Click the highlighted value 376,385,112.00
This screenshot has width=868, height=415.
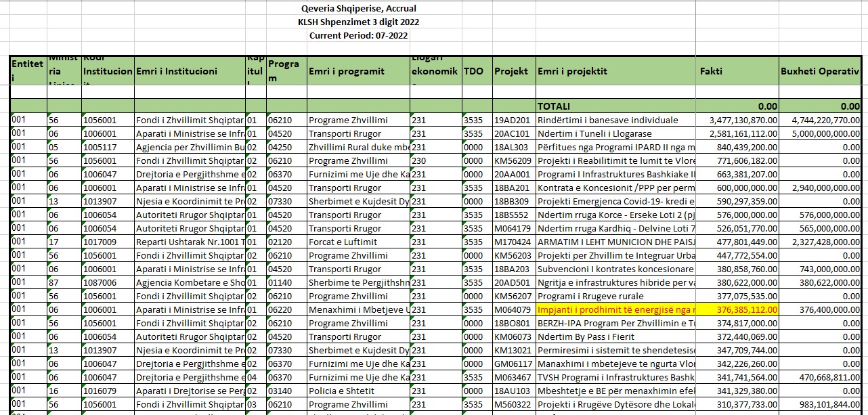(737, 309)
